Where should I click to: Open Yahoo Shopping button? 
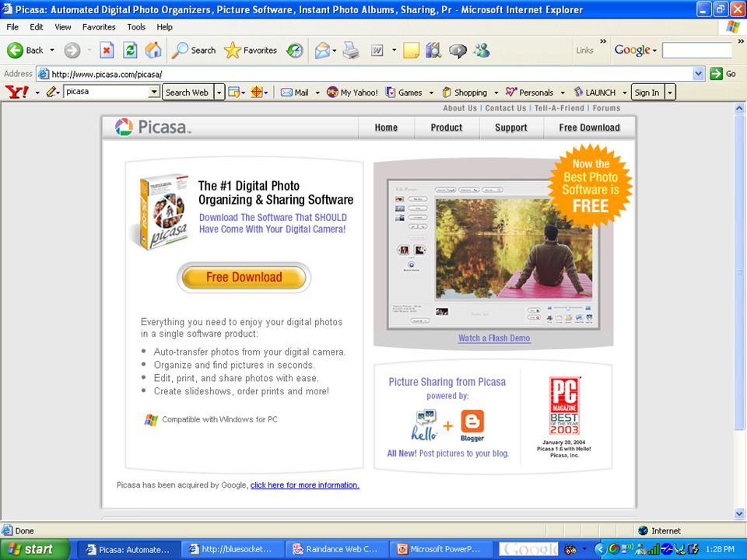coord(465,93)
